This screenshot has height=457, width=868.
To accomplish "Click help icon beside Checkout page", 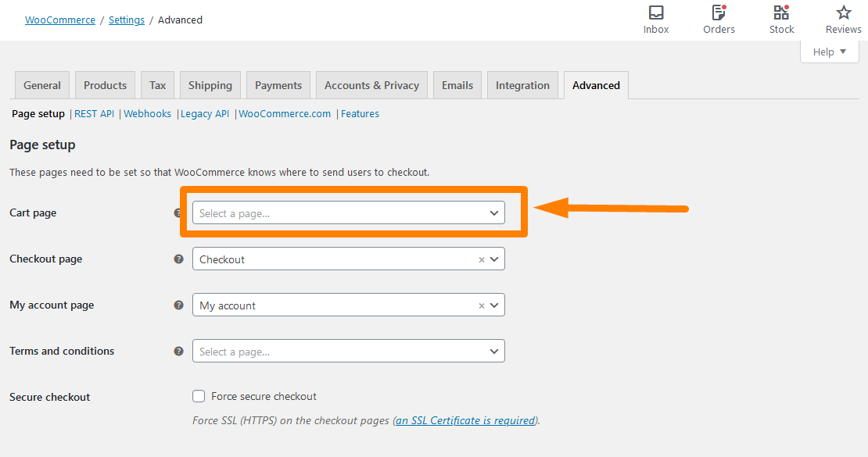I will pyautogui.click(x=178, y=259).
